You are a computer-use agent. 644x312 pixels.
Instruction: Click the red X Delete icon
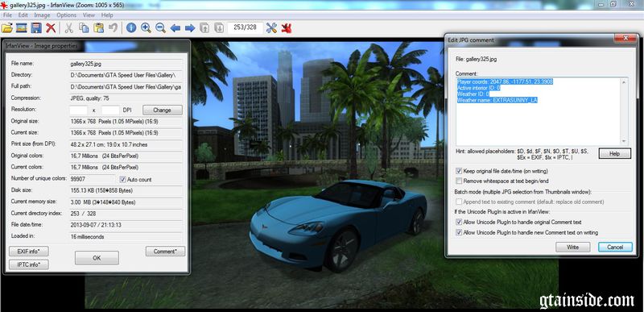[x=51, y=28]
